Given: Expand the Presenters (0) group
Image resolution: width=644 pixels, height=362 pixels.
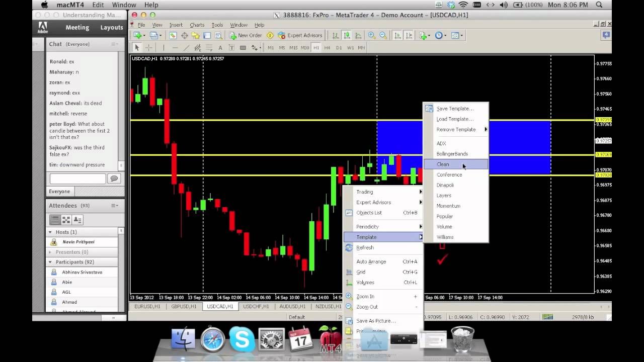Looking at the screenshot, I should click(x=50, y=252).
